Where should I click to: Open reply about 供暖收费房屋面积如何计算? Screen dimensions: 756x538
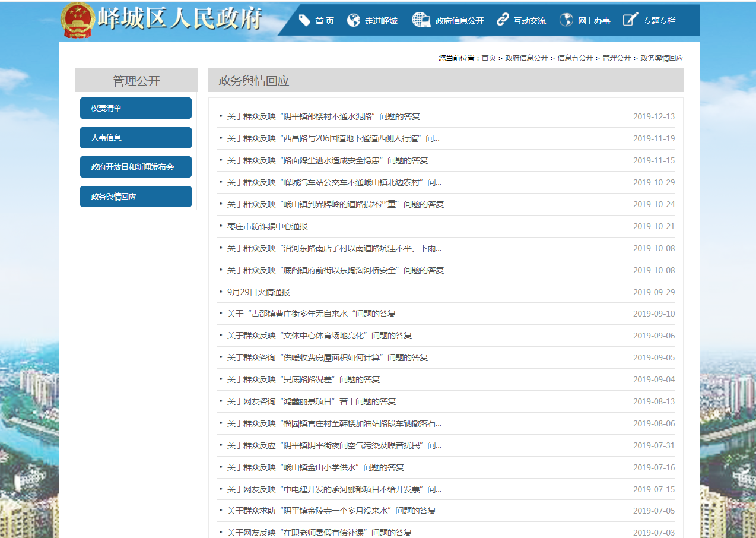327,357
